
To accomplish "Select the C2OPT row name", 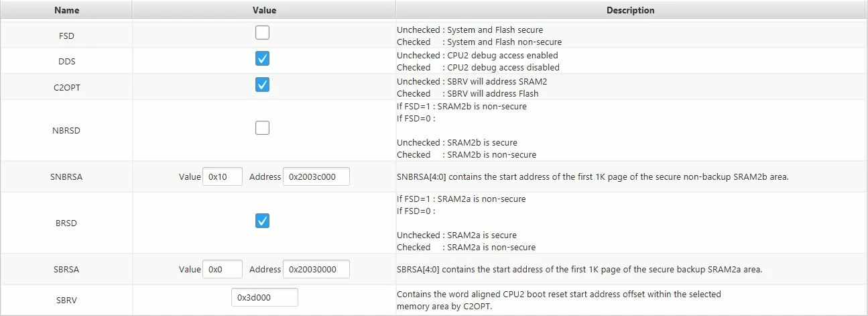I will pyautogui.click(x=66, y=88).
